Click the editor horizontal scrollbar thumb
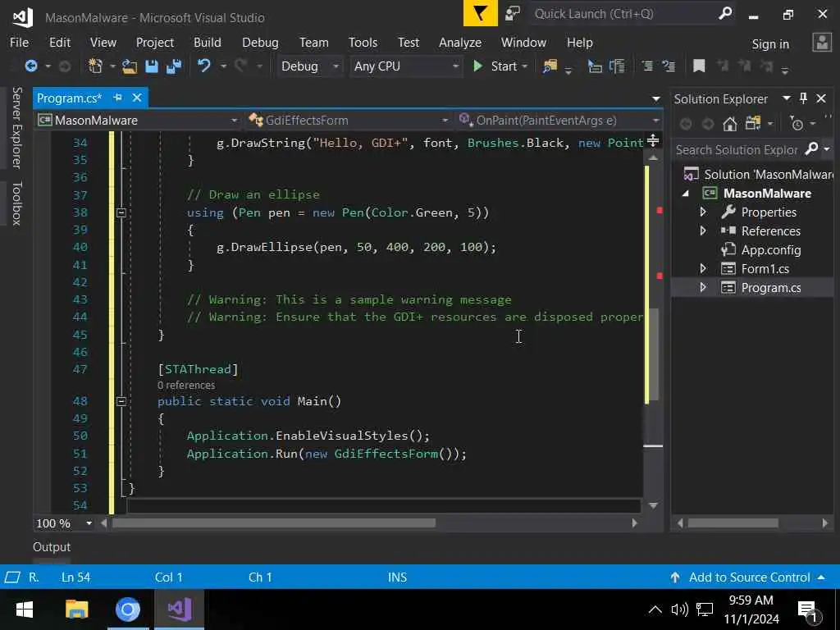840x630 pixels. coord(274,523)
